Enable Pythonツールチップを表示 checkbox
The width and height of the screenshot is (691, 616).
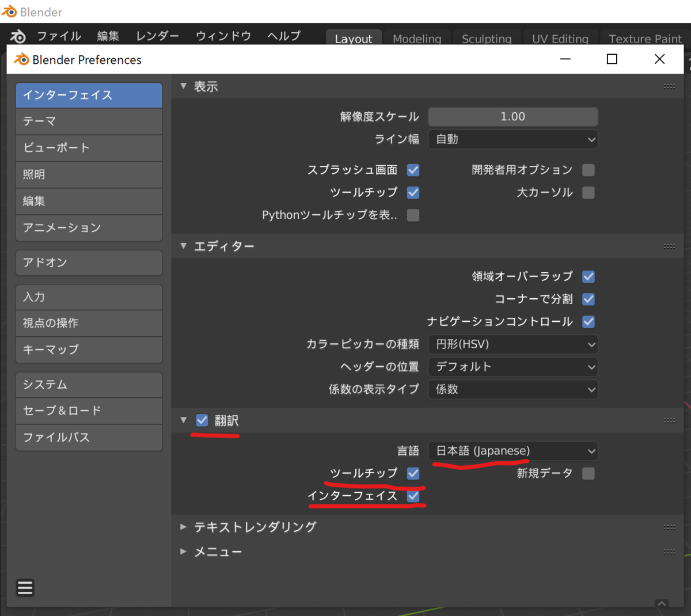point(413,215)
